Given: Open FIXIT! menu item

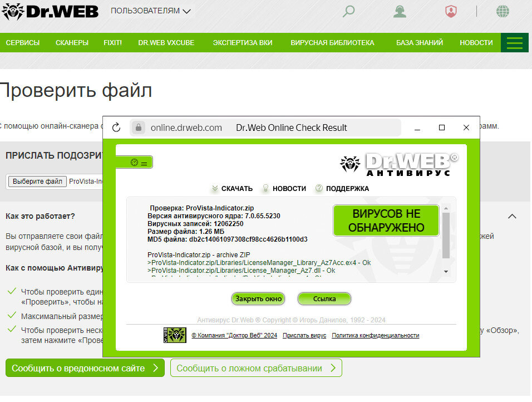Looking at the screenshot, I should click(x=112, y=43).
